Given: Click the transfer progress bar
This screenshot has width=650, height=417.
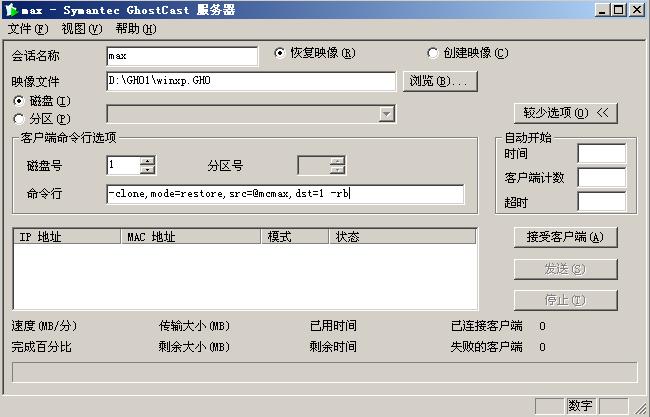Looking at the screenshot, I should pos(325,372).
